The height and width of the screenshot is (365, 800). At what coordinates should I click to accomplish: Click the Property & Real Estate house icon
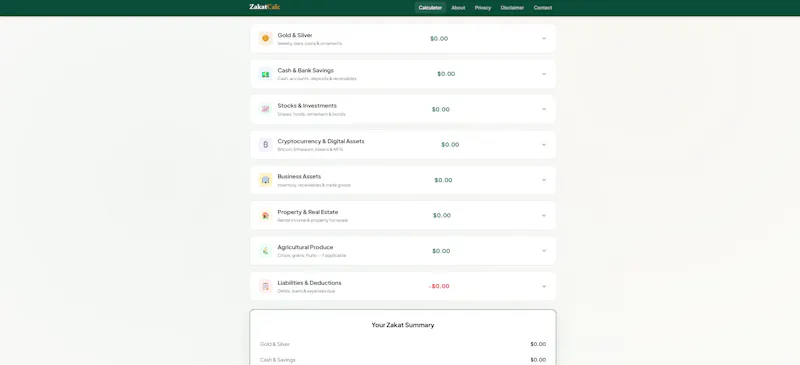[265, 215]
